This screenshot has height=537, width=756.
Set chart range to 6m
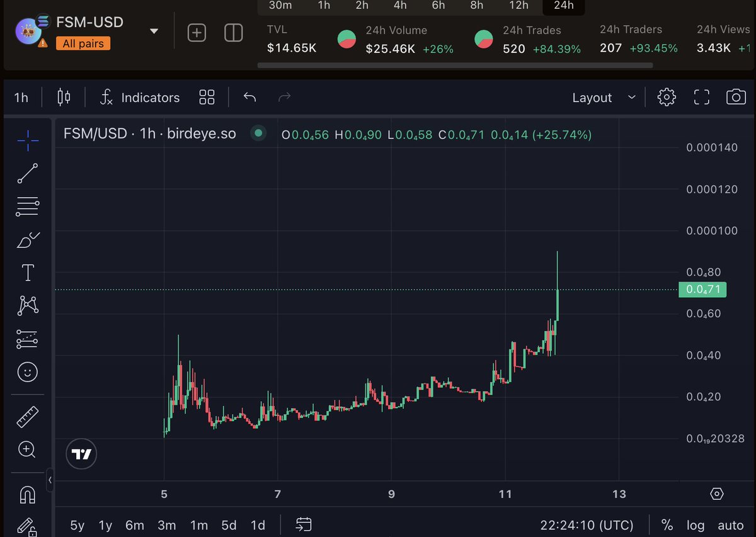135,525
